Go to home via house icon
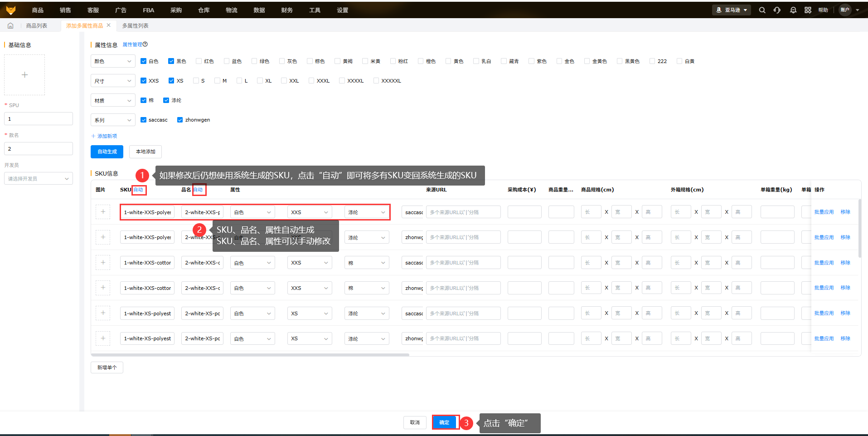The width and height of the screenshot is (868, 436). click(x=10, y=26)
